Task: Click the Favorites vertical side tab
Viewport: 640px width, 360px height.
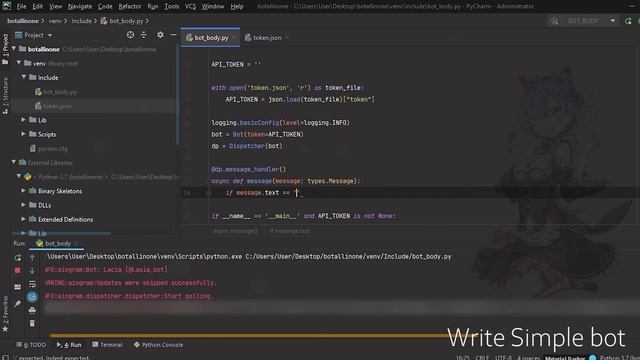Action: [x=5, y=313]
